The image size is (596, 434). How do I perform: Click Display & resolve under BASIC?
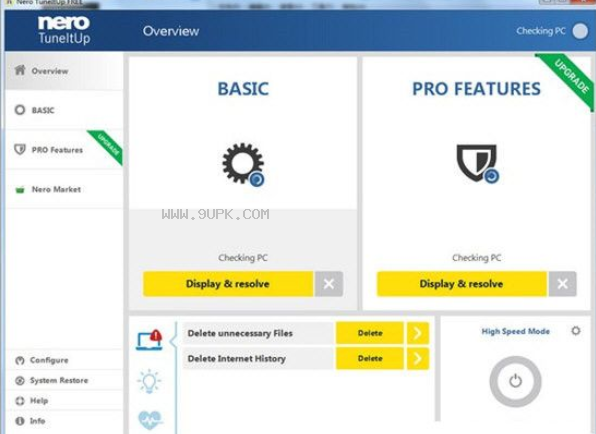(x=228, y=284)
